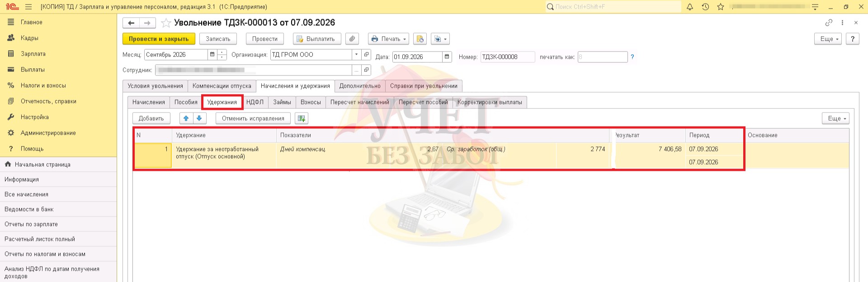
Task: Click the help question mark beside печатать как
Action: tap(632, 57)
